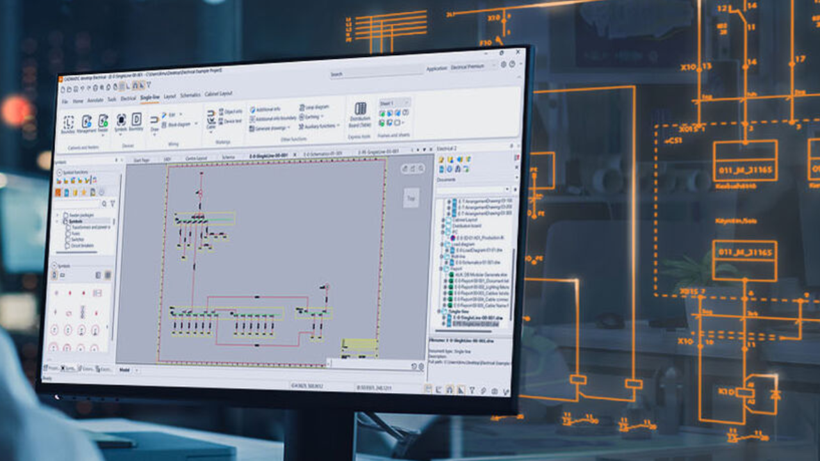
Task: Click the Top view cube in canvas
Action: pos(411,197)
